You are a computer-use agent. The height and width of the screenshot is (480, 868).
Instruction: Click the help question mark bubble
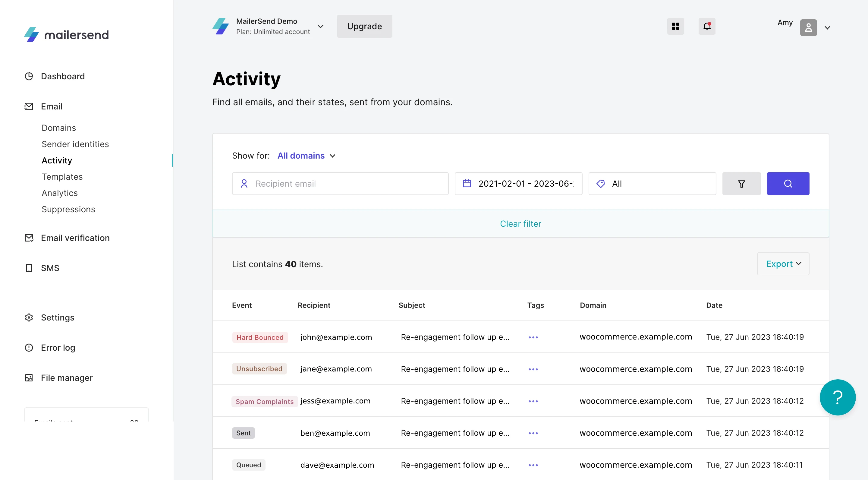point(837,397)
